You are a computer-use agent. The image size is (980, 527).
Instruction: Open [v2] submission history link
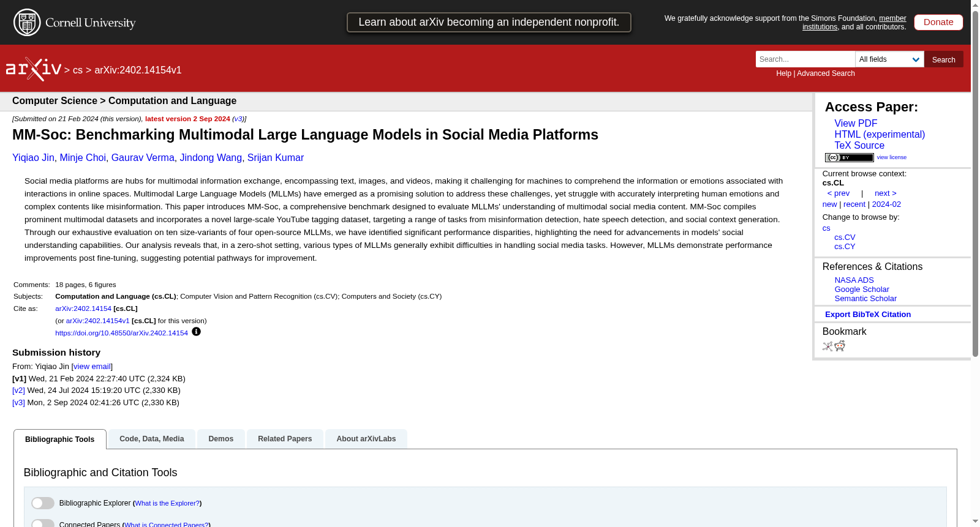pyautogui.click(x=18, y=391)
